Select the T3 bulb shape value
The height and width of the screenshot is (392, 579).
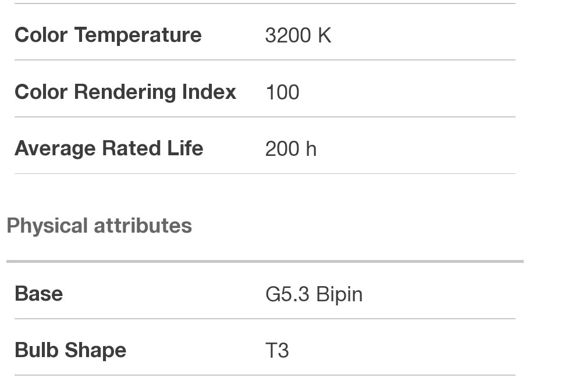(277, 351)
